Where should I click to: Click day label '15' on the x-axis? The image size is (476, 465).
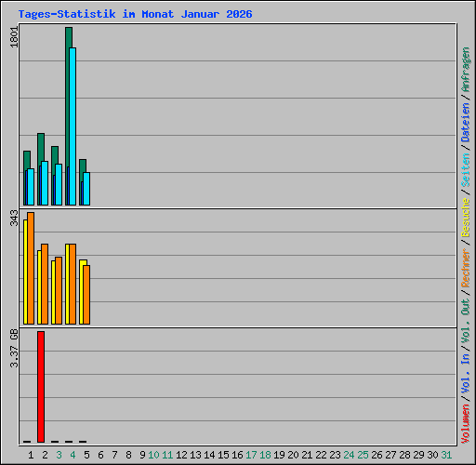point(223,455)
